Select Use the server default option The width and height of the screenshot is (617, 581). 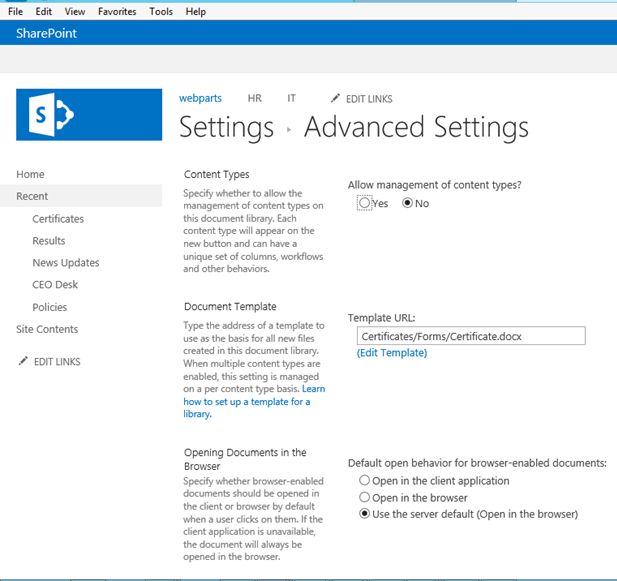[364, 515]
